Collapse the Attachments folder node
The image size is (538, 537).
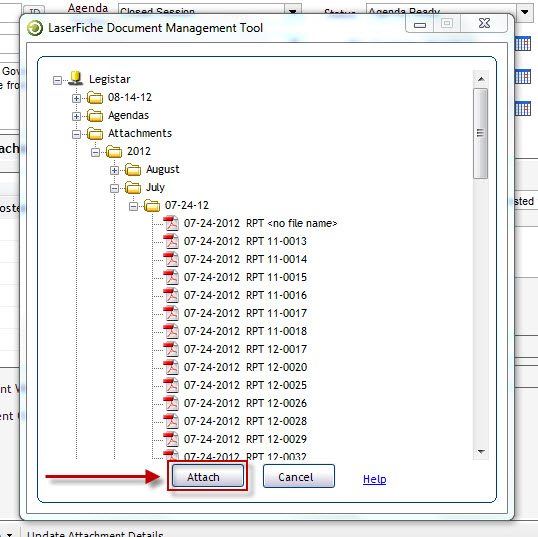[x=76, y=134]
